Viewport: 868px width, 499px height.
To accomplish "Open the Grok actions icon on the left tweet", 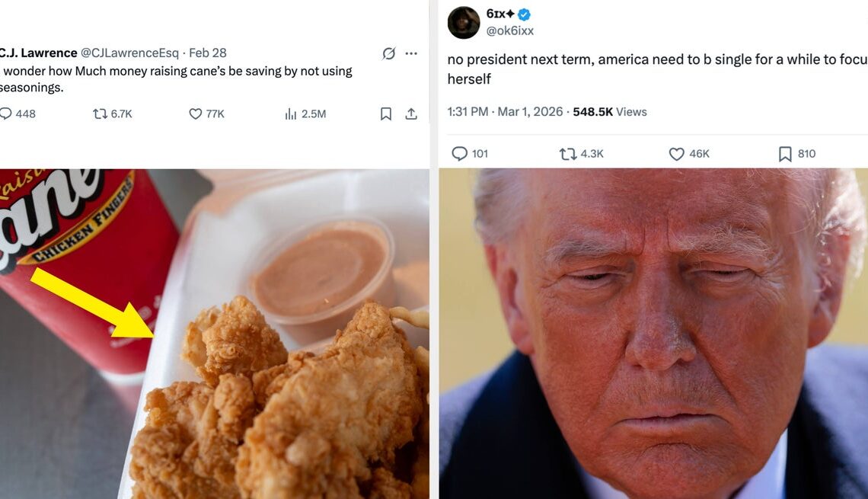I will pos(388,53).
